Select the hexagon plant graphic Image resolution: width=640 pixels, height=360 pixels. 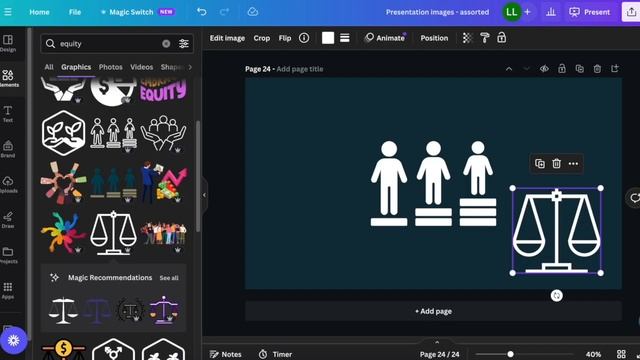point(63,133)
